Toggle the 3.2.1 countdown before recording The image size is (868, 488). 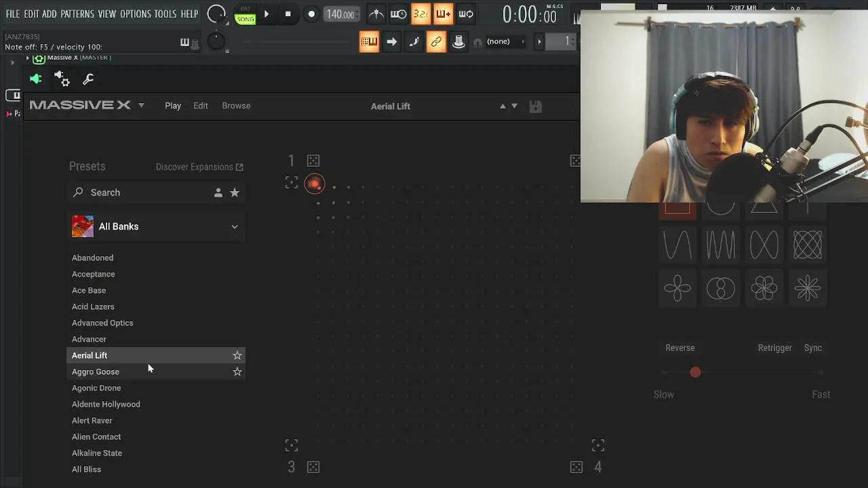(x=420, y=14)
